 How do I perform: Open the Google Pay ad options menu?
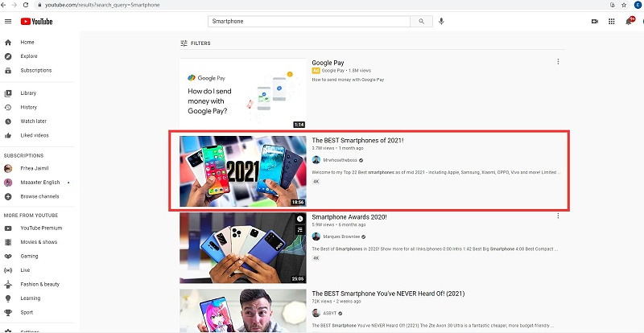point(558,62)
